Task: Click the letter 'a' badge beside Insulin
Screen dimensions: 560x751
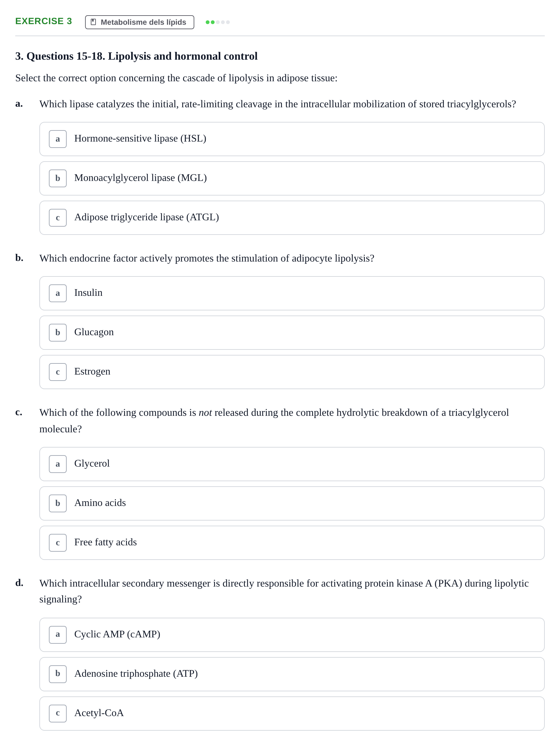Action: click(58, 293)
